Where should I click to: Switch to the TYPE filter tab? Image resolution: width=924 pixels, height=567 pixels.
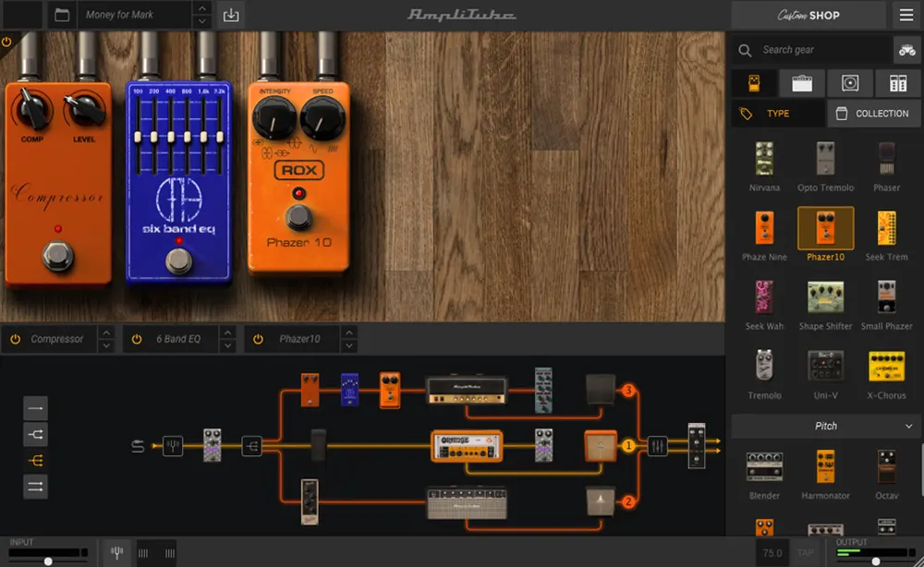click(x=778, y=114)
